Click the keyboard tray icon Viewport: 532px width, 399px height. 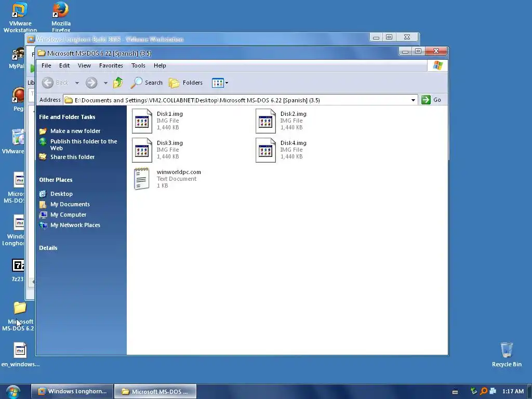click(455, 392)
